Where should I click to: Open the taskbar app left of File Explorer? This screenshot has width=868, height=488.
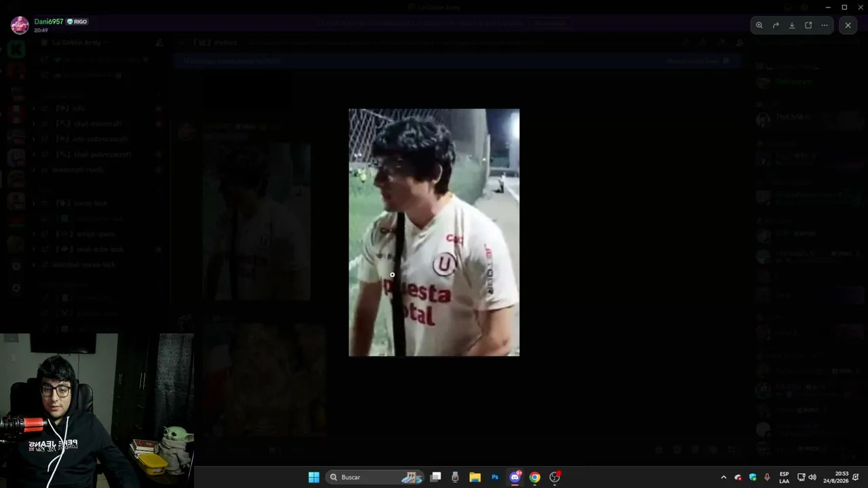(x=455, y=477)
